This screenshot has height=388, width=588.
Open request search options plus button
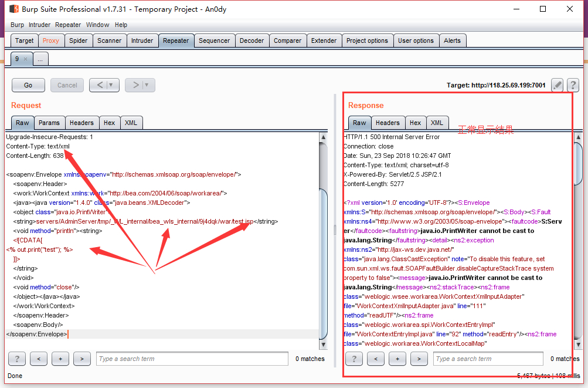[x=60, y=359]
